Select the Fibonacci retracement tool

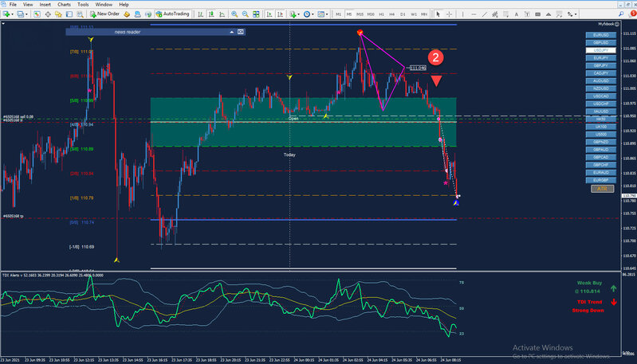[x=505, y=14]
